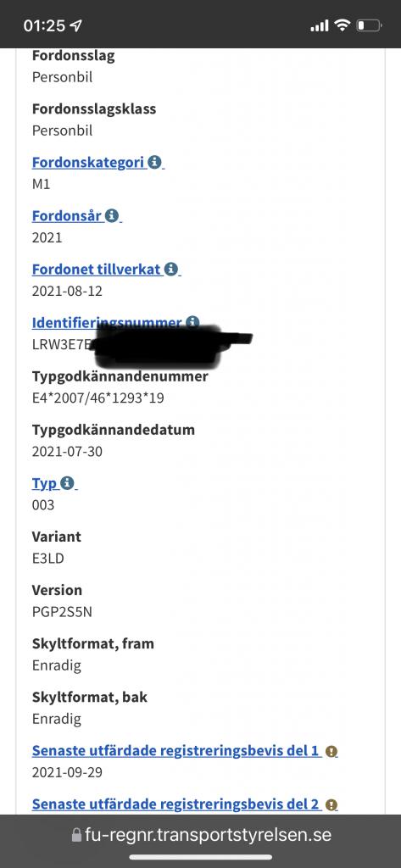401x868 pixels.
Task: Open the Typ link
Action: [x=45, y=484]
